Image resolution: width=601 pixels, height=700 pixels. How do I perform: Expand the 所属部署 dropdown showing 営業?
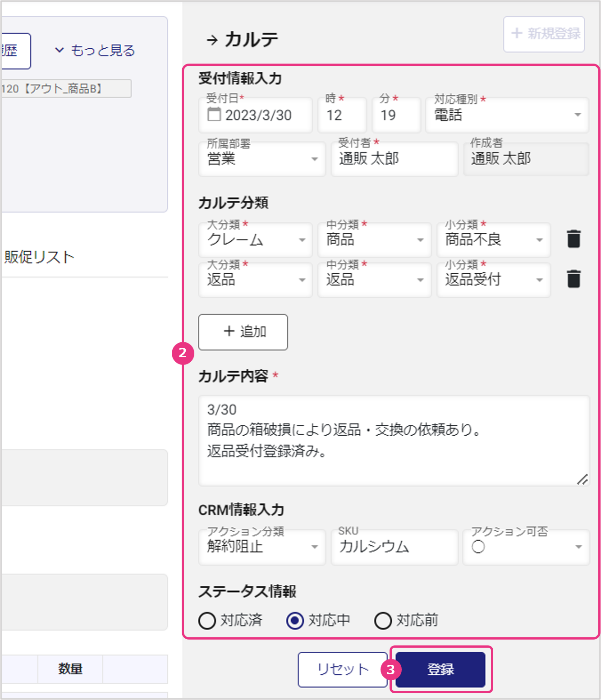click(262, 159)
